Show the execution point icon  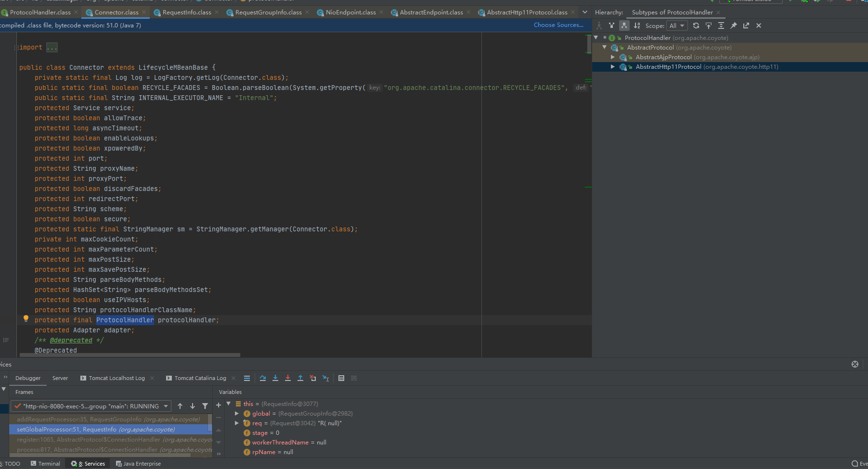pos(247,378)
